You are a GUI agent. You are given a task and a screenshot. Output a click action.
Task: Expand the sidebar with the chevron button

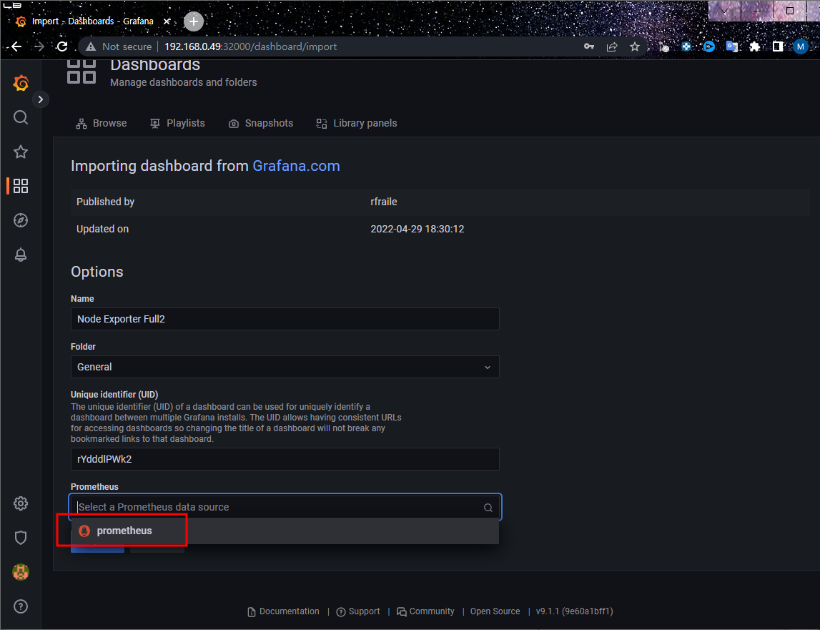coord(41,99)
